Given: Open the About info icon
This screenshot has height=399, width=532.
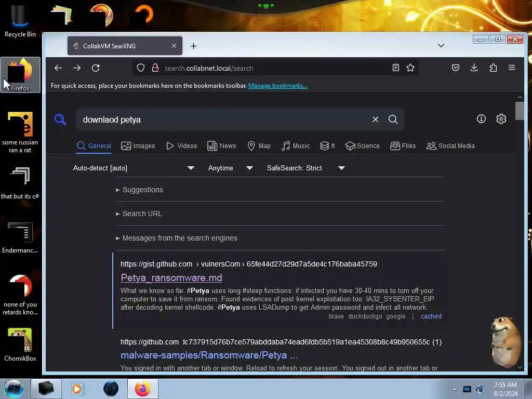Looking at the screenshot, I should point(481,119).
